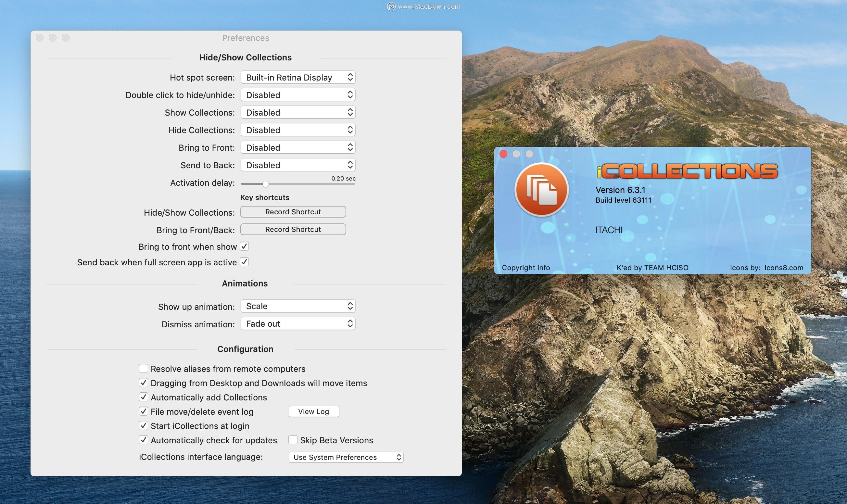
Task: Open Double click to hide/unhide dropdown
Action: click(x=298, y=95)
